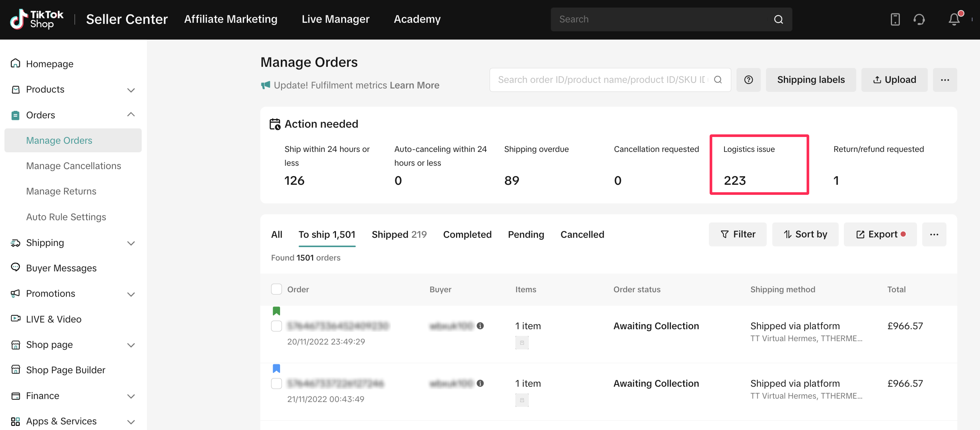Click the Upload button
Screen dimensions: 980x430
click(894, 80)
